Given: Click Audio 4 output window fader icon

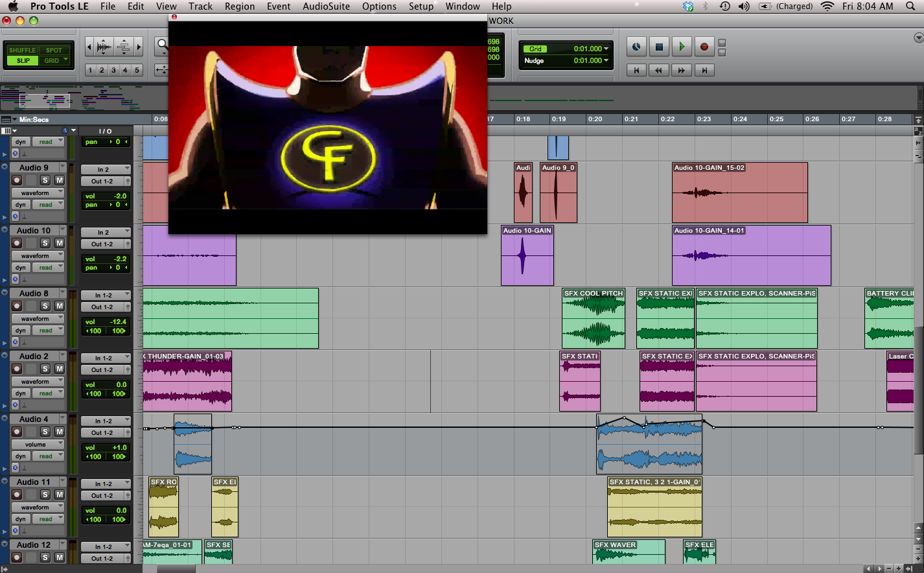Looking at the screenshot, I should (128, 433).
